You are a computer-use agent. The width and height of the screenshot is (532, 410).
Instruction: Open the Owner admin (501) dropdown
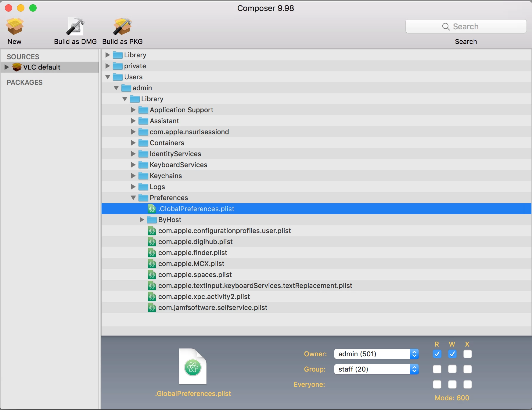click(x=376, y=354)
